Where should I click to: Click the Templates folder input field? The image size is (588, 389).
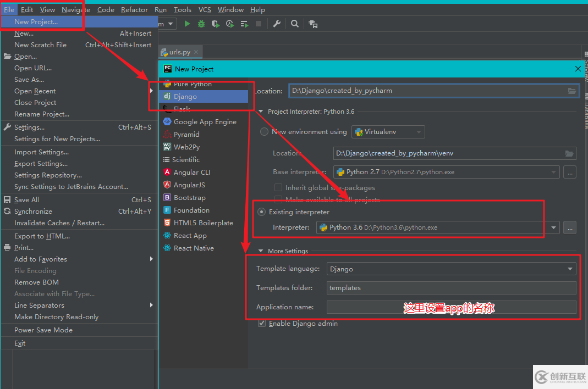pos(451,288)
